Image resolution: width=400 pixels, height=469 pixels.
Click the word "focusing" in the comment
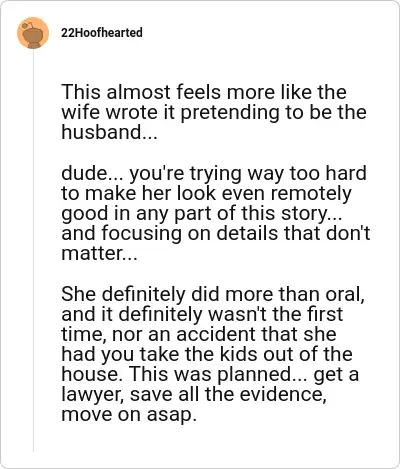pos(142,234)
